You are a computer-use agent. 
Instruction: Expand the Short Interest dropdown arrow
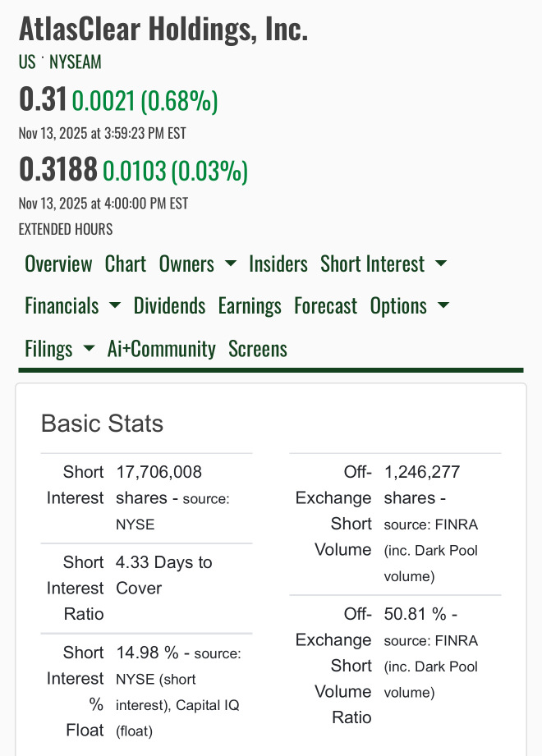(x=441, y=263)
